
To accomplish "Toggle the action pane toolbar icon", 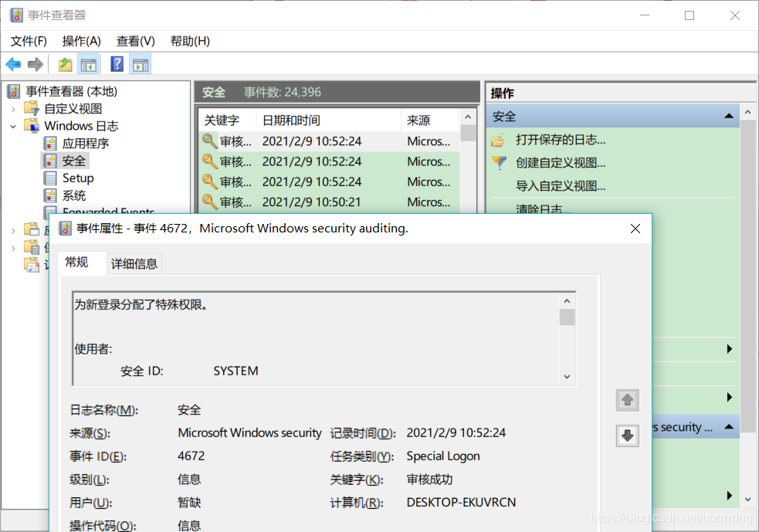I will click(141, 64).
